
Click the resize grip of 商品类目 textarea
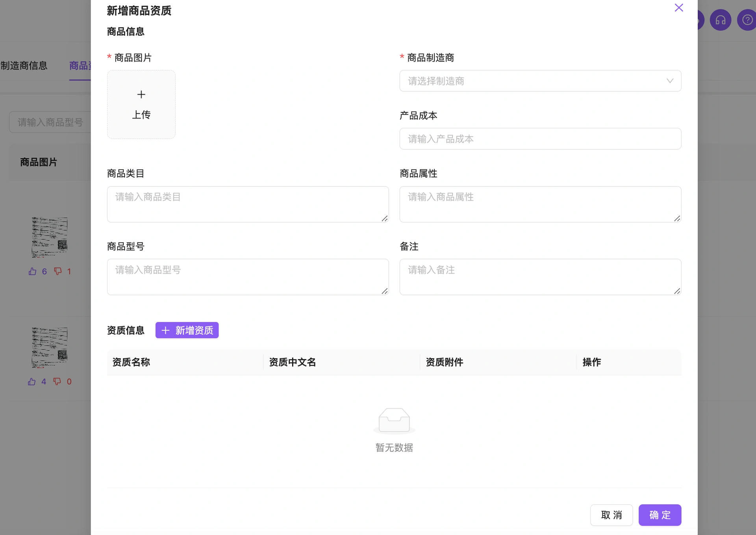click(385, 218)
